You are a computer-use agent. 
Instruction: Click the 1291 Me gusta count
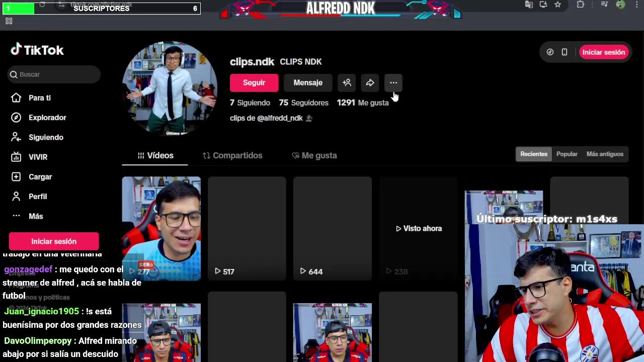[363, 103]
